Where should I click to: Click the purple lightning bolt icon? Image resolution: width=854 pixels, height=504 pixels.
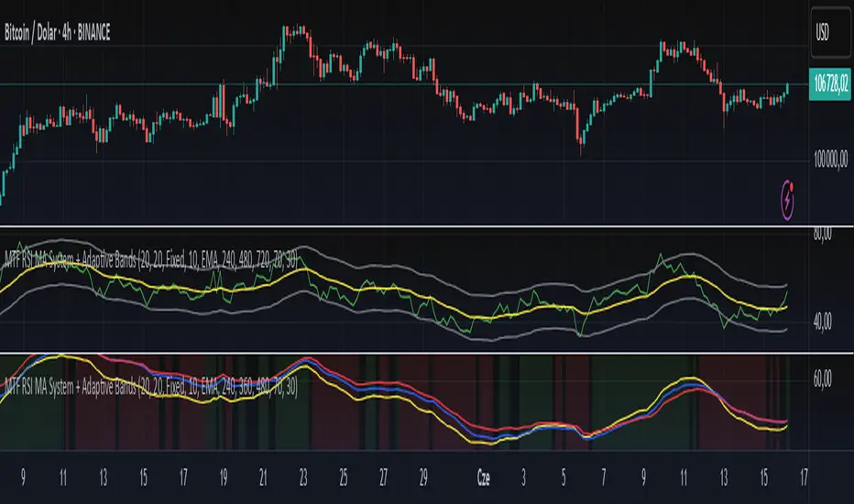pos(787,197)
